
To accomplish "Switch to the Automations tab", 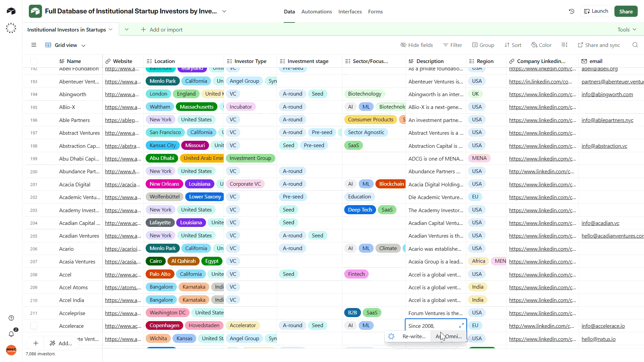I will (316, 11).
